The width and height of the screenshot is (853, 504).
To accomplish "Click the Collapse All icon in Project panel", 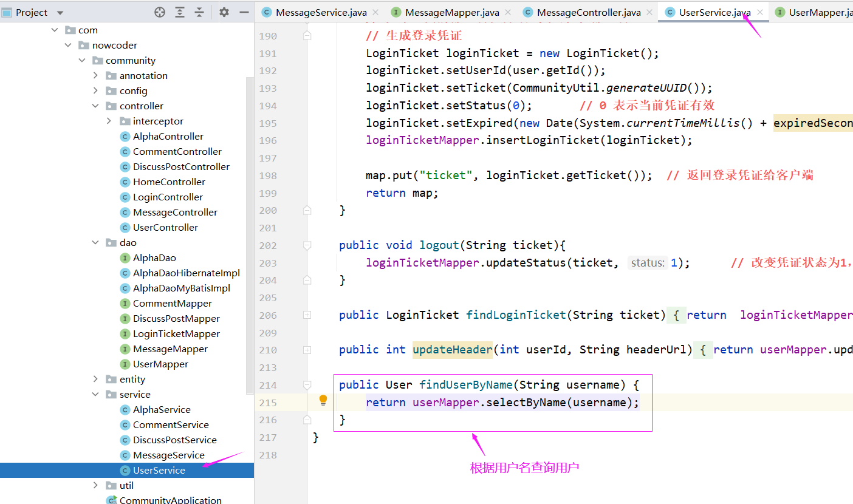I will pos(199,12).
